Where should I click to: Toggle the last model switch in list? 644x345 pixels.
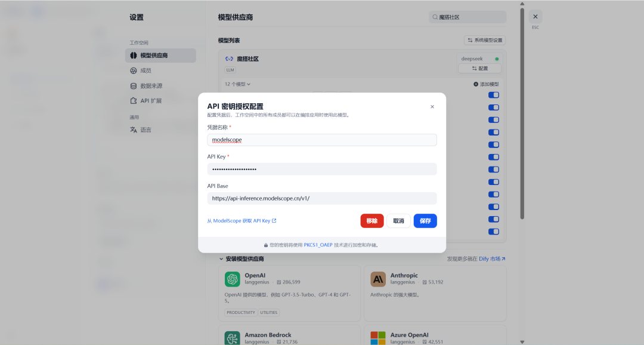pyautogui.click(x=494, y=232)
